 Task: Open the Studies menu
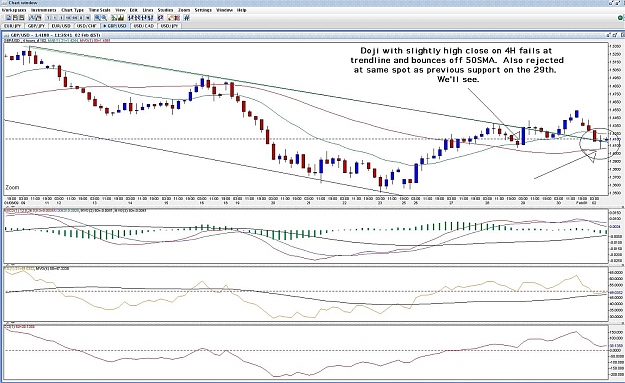tap(165, 10)
